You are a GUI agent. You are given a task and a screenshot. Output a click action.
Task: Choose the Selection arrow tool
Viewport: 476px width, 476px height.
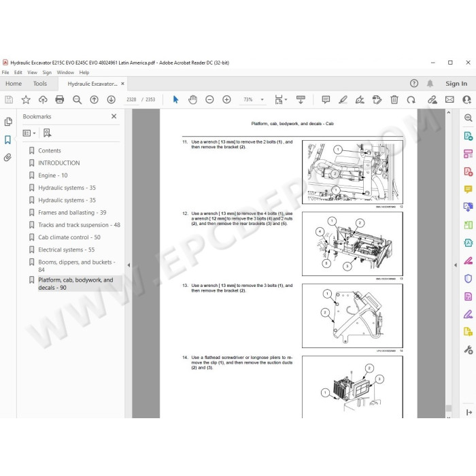pos(175,99)
